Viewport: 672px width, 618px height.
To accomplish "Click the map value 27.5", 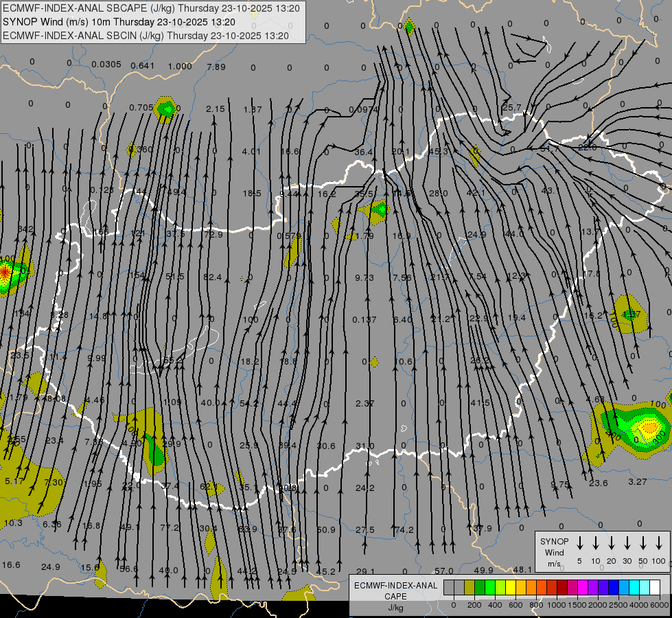I will pyautogui.click(x=365, y=529).
